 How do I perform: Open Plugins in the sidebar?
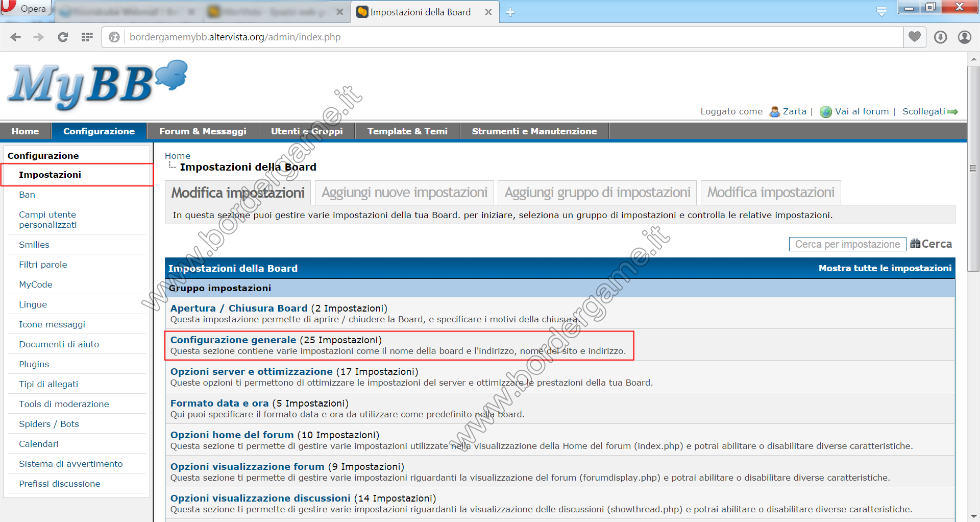tap(34, 364)
